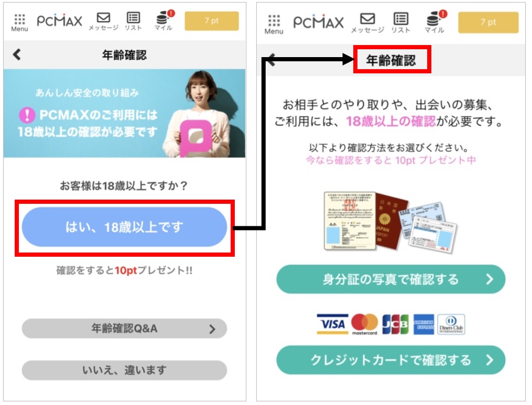Click the あんしん安全の取り組み banner image
Viewport: 532px width, 405px height.
click(x=124, y=113)
